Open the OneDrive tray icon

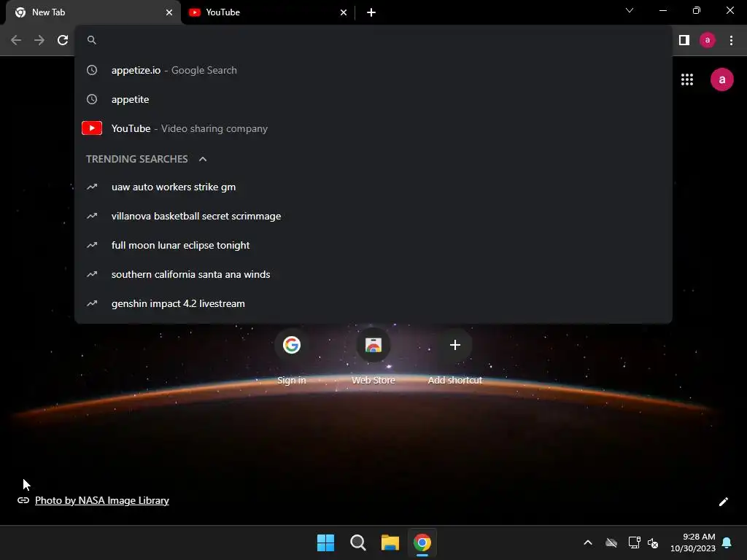click(x=611, y=542)
